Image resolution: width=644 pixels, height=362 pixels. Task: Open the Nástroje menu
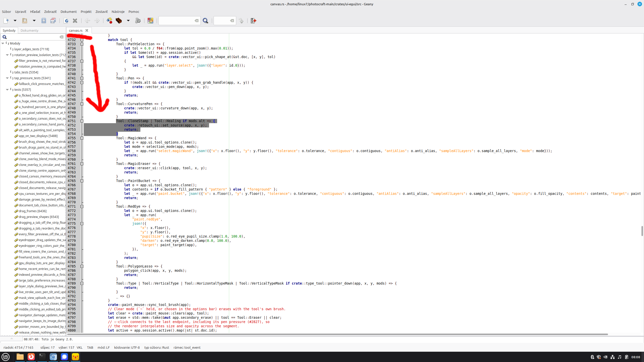pos(118,12)
